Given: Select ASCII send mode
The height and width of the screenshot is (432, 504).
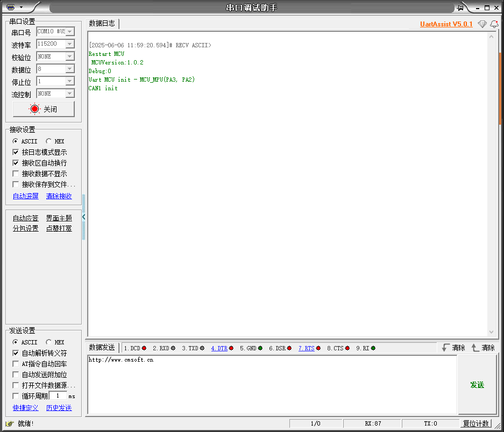Looking at the screenshot, I should click(x=15, y=342).
